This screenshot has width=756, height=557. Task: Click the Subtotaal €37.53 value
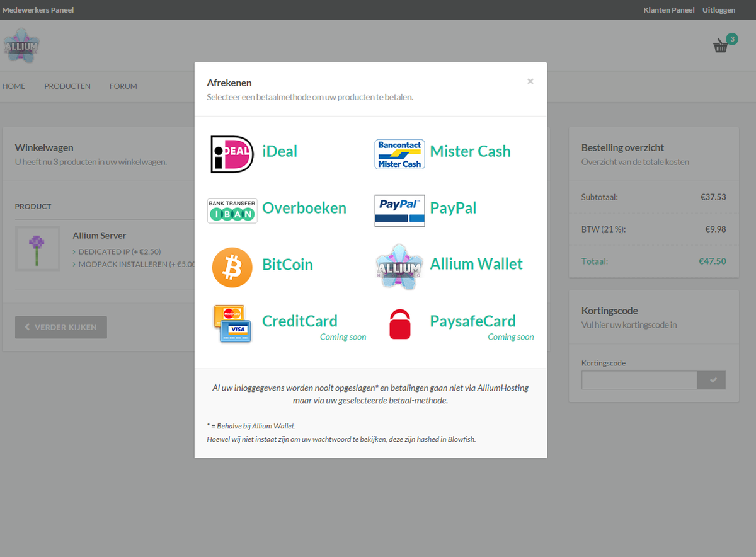tap(713, 197)
